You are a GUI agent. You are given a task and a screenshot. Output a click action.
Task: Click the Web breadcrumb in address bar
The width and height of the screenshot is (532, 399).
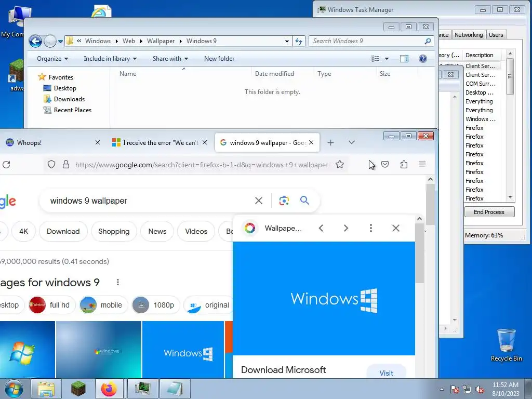(129, 41)
